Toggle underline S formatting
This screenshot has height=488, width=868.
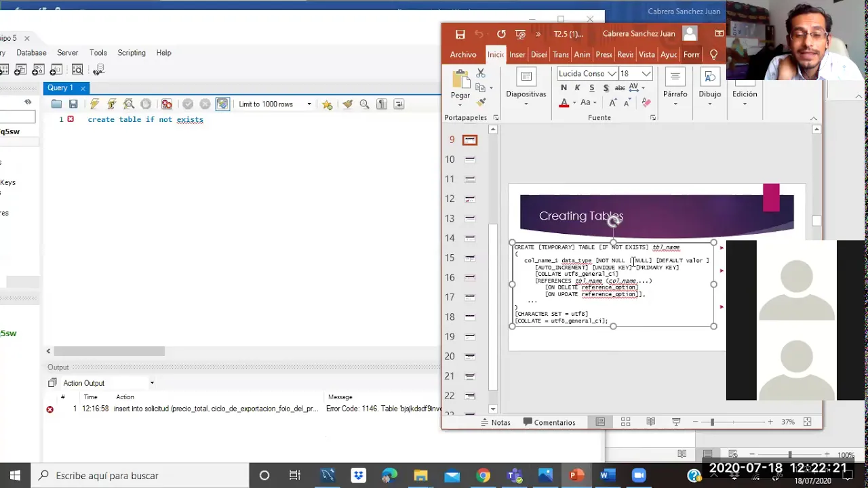point(591,88)
